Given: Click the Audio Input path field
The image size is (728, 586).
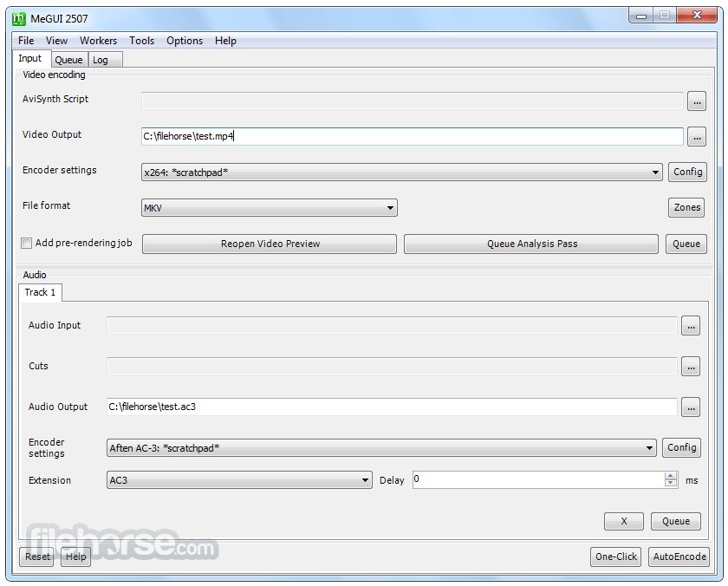Looking at the screenshot, I should [x=392, y=325].
